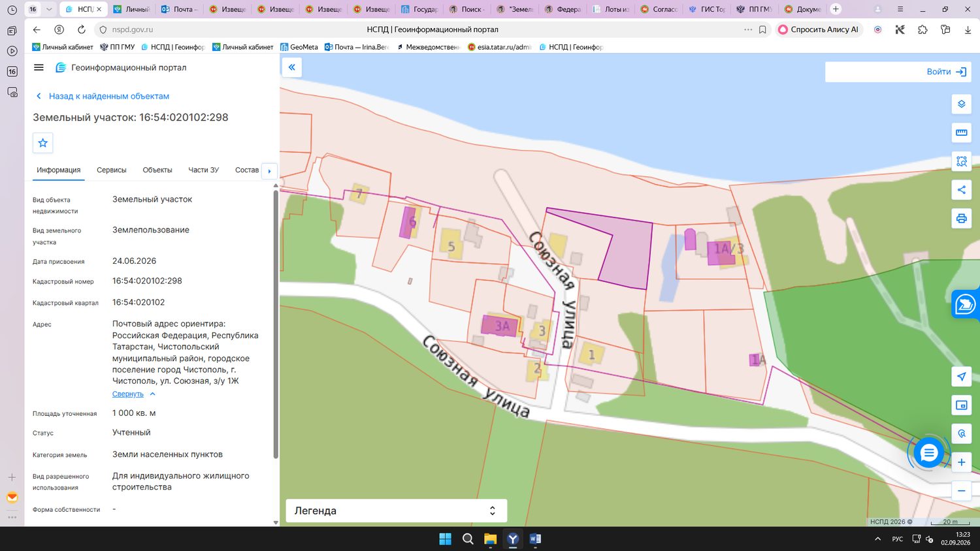Open File Explorer from the taskbar

pyautogui.click(x=490, y=539)
